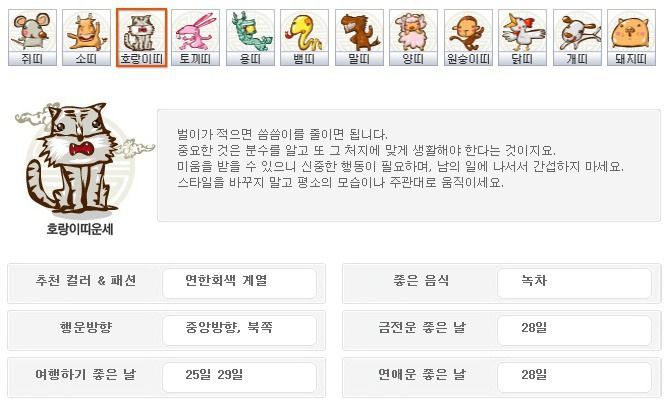This screenshot has width=672, height=409.
Task: Select the rooster zodiac icon (닭띠)
Action: pyautogui.click(x=522, y=37)
